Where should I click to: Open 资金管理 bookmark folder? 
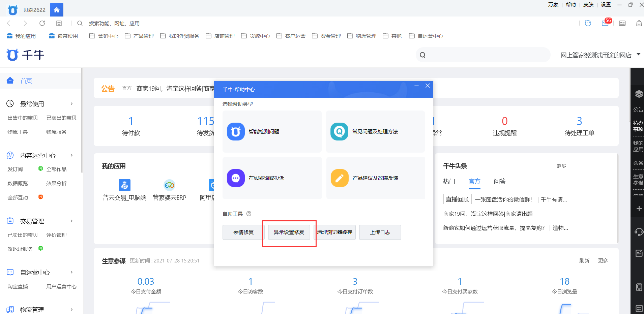(x=326, y=36)
